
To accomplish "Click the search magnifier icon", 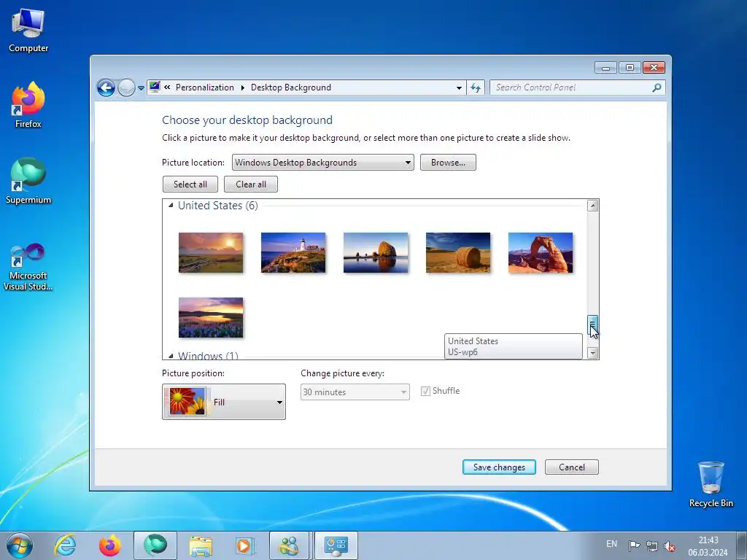I will 657,87.
